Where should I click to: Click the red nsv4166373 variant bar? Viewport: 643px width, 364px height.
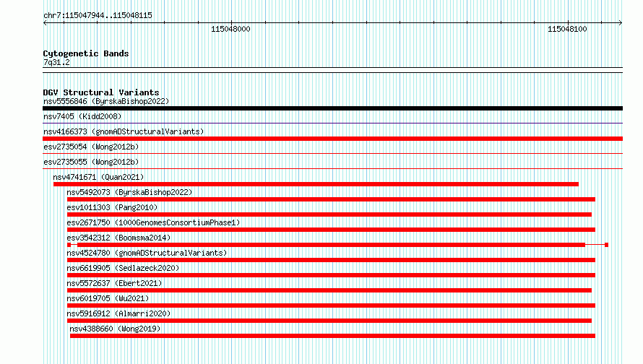click(332, 139)
